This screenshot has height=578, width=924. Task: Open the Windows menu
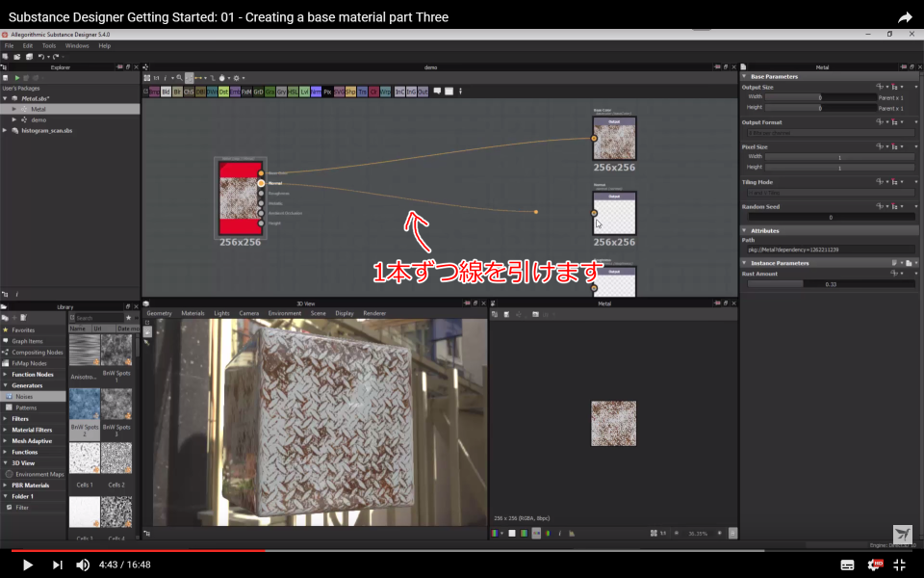click(77, 45)
